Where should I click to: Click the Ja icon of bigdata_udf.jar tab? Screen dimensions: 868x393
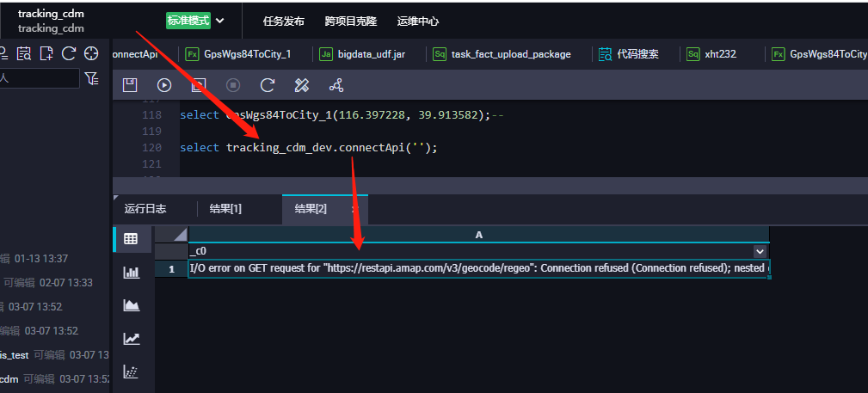tap(327, 54)
